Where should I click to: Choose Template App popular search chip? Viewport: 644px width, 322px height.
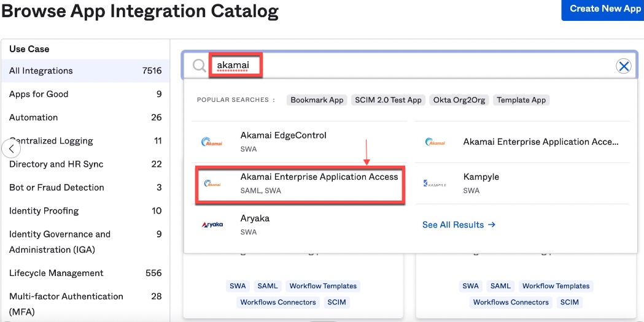pyautogui.click(x=521, y=100)
